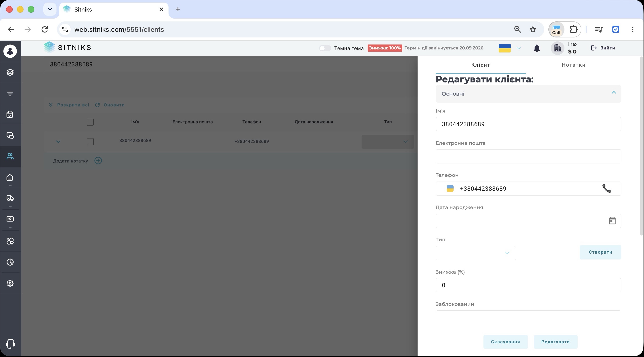Click Оновити to refresh the list
This screenshot has height=357, width=644.
[110, 105]
